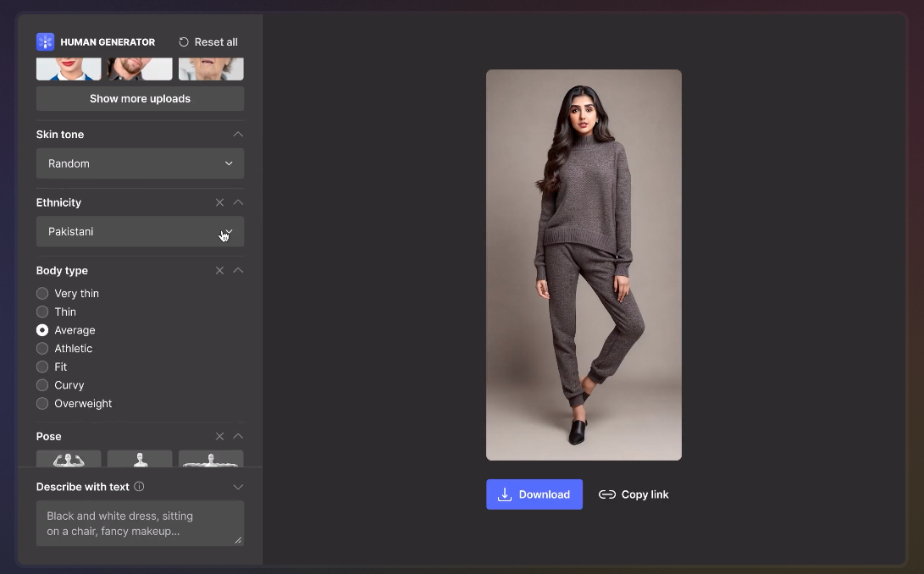Click Show more uploads button

click(x=140, y=98)
